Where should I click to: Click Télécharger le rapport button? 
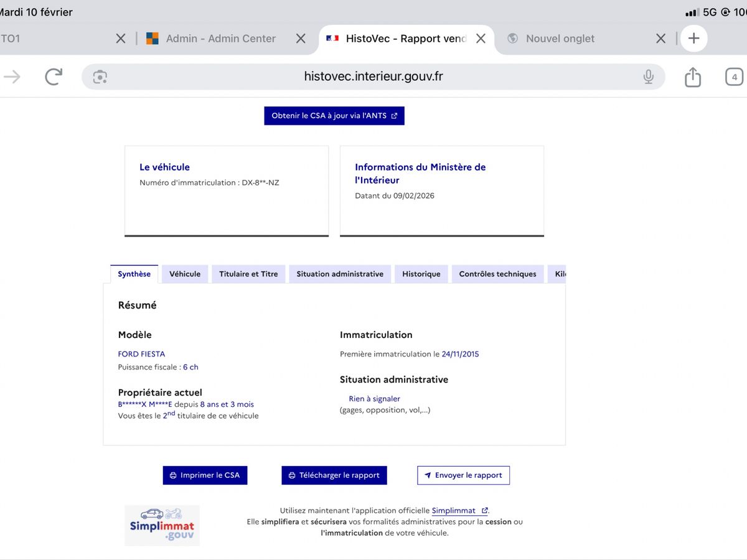pyautogui.click(x=334, y=475)
